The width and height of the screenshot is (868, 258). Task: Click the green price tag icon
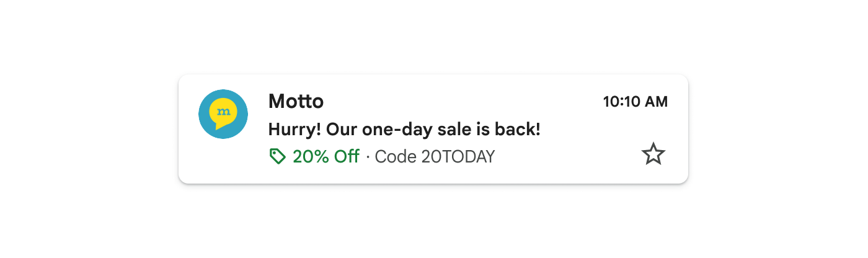[277, 156]
